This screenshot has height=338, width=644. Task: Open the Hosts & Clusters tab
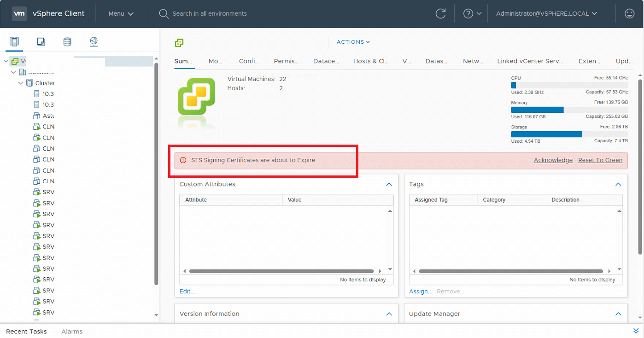(x=371, y=61)
